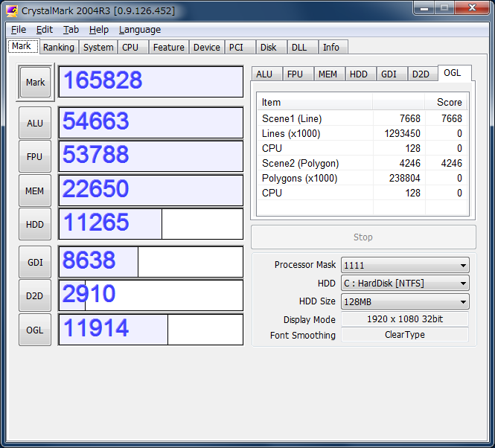Switch to the Ranking tab
This screenshot has width=495, height=448.
58,47
